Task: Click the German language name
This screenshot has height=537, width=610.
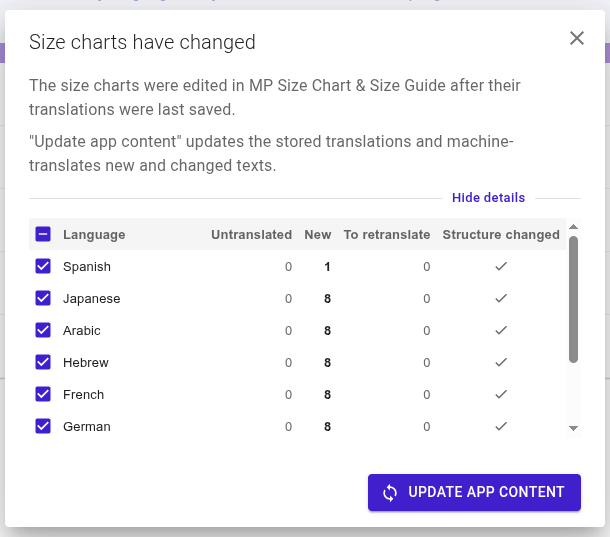Action: (87, 426)
